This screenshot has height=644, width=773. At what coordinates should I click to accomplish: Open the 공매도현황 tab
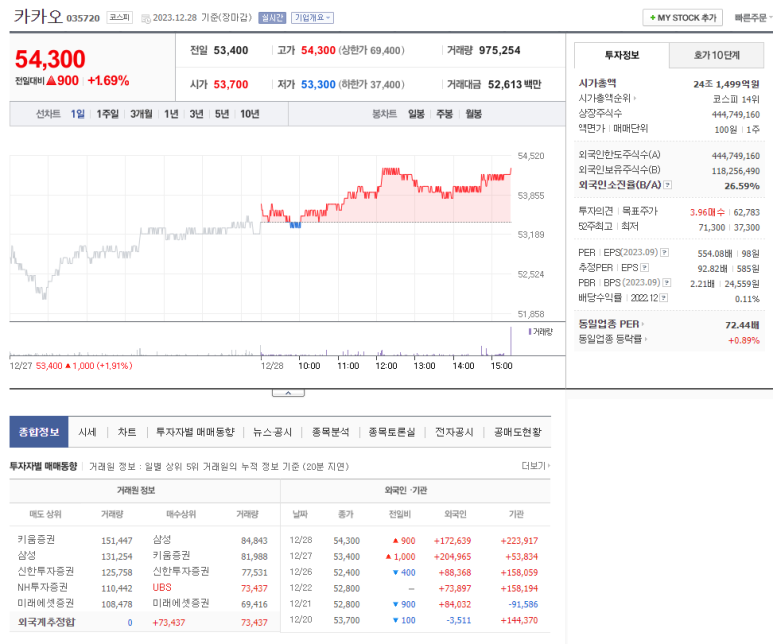click(x=518, y=432)
